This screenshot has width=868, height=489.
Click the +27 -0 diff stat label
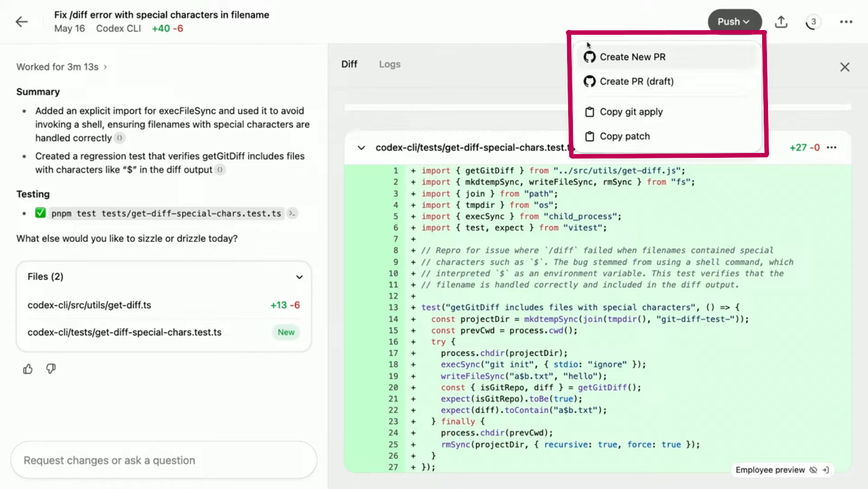804,148
